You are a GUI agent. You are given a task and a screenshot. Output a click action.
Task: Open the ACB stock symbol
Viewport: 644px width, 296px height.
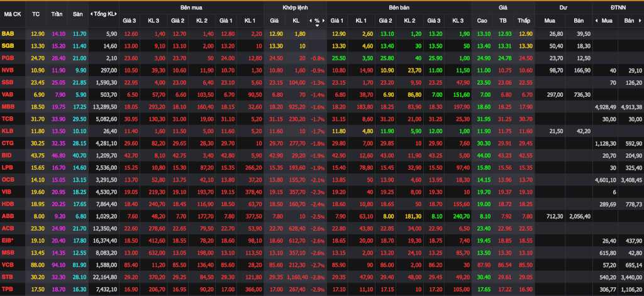coord(8,228)
